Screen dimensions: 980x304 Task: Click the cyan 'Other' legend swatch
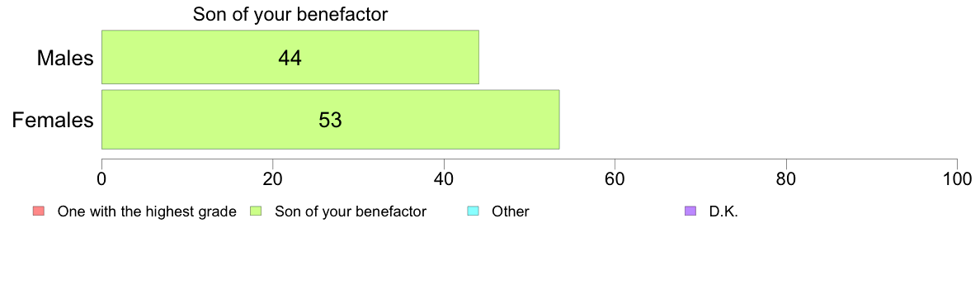(x=474, y=211)
